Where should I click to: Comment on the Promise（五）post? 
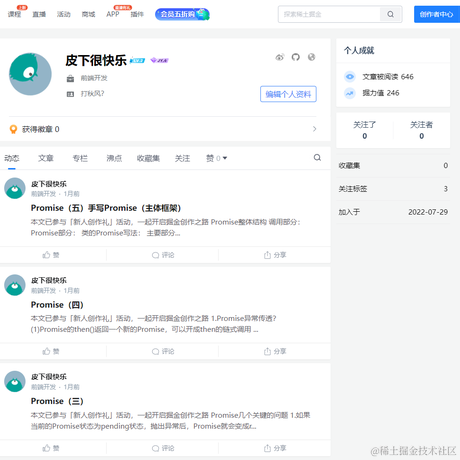(x=163, y=255)
